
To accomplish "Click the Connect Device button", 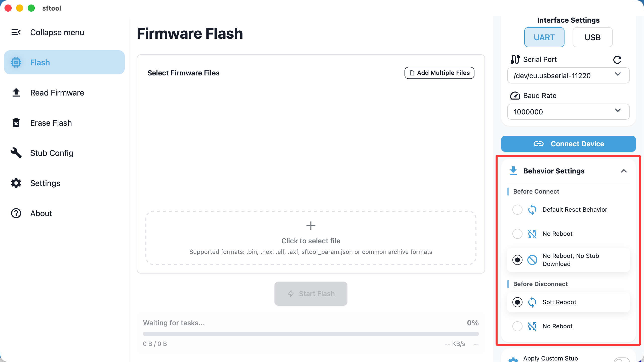I will click(x=568, y=144).
